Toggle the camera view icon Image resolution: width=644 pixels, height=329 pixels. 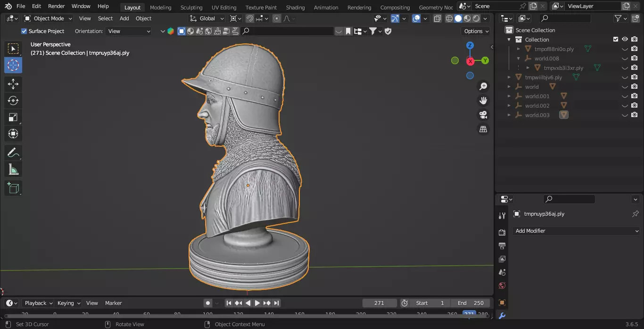click(x=483, y=115)
